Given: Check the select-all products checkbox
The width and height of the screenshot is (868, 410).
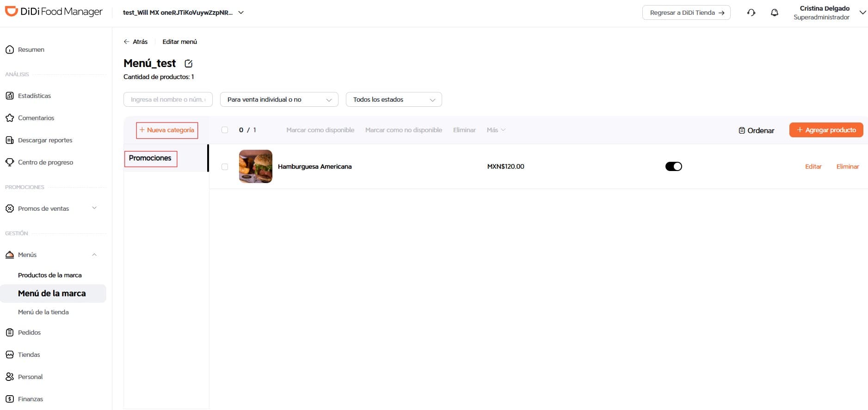Looking at the screenshot, I should (225, 130).
